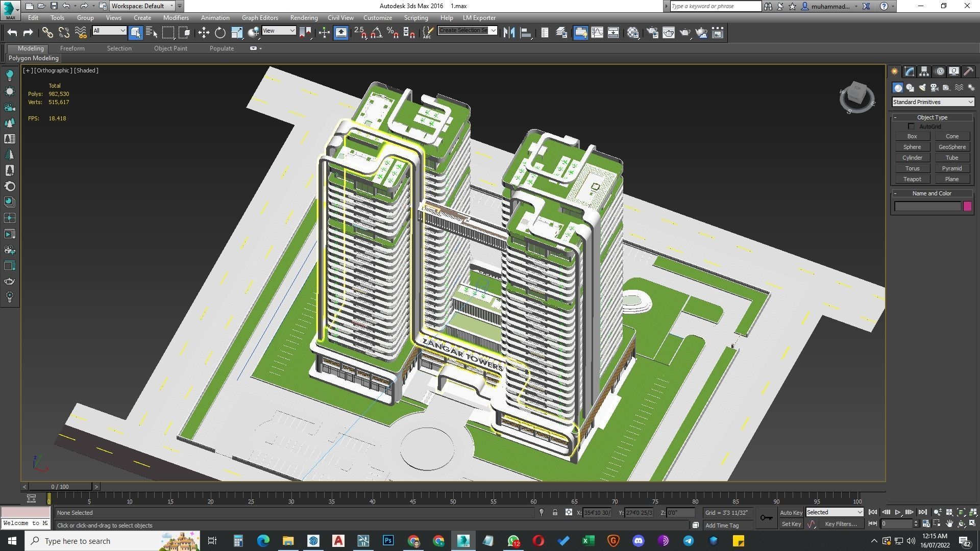
Task: Enable the AutoGrid checkbox
Action: (911, 126)
